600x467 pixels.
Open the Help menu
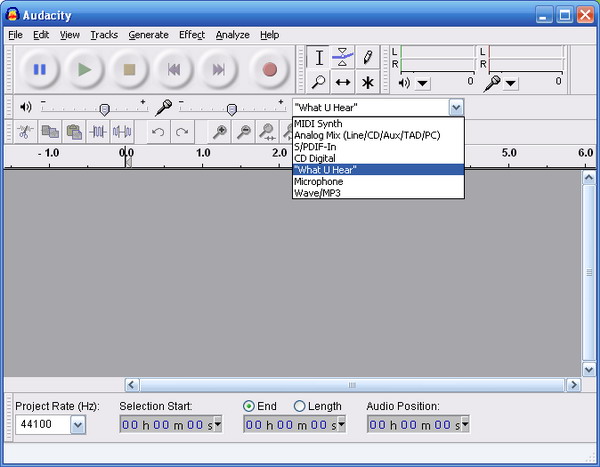(269, 35)
